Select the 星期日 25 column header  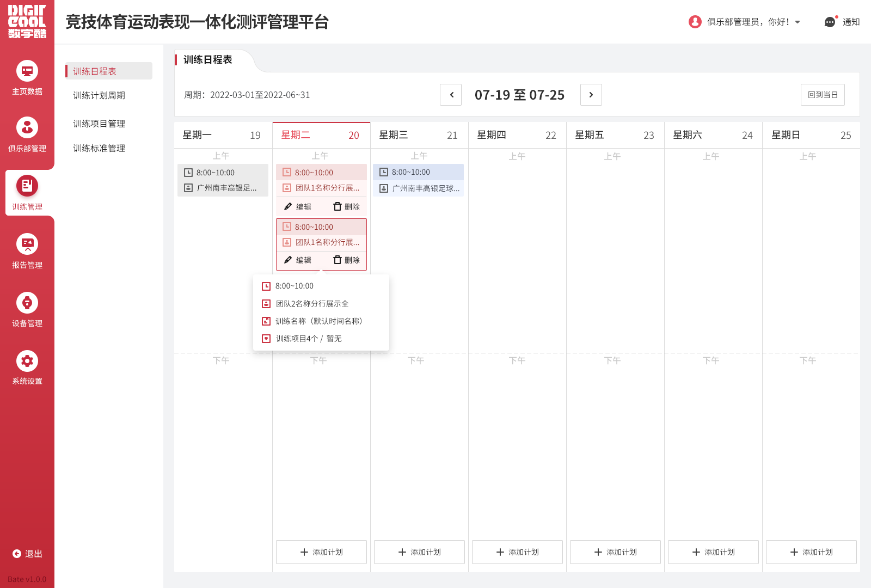(x=811, y=135)
